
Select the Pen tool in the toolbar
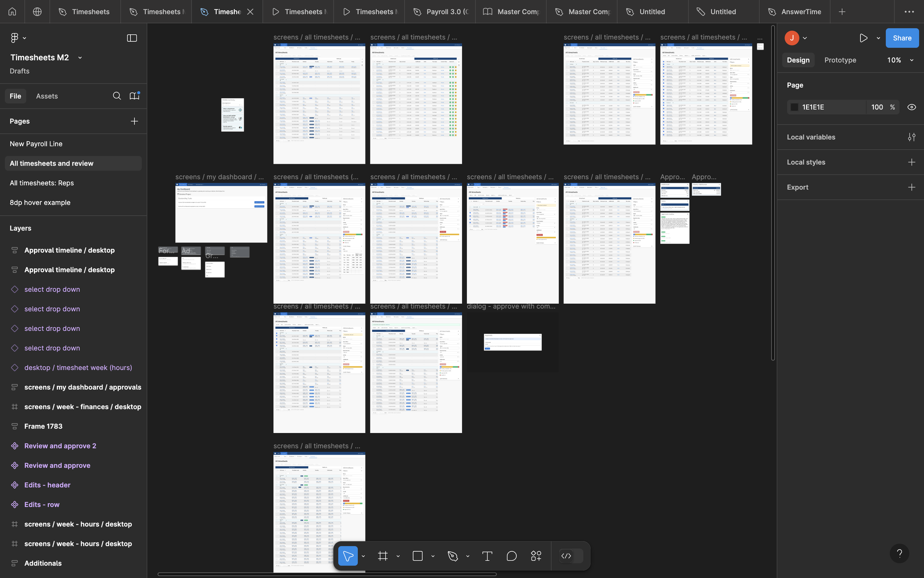[453, 556]
